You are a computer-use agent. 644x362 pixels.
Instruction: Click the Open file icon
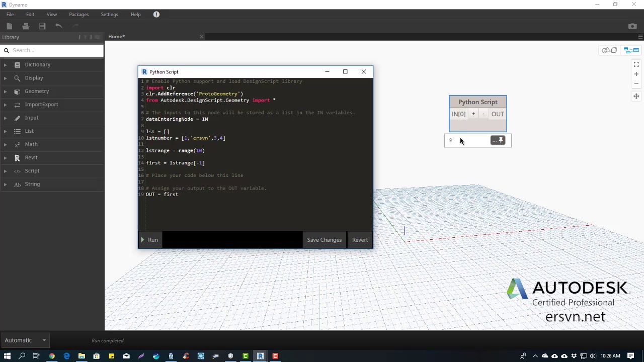click(x=26, y=26)
